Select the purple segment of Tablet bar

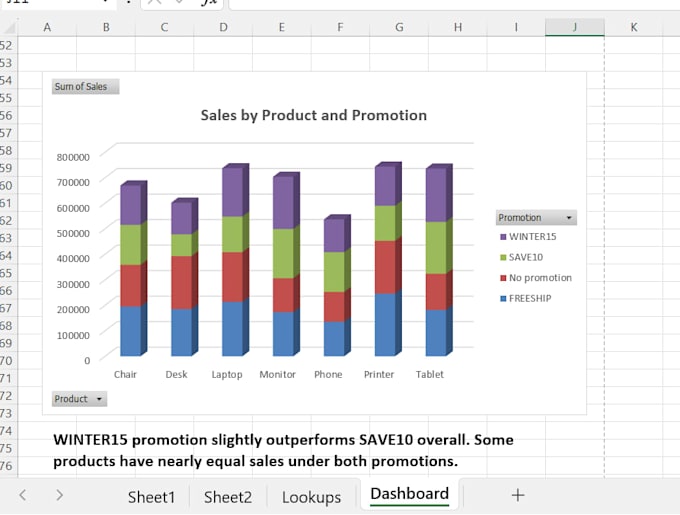pyautogui.click(x=436, y=195)
